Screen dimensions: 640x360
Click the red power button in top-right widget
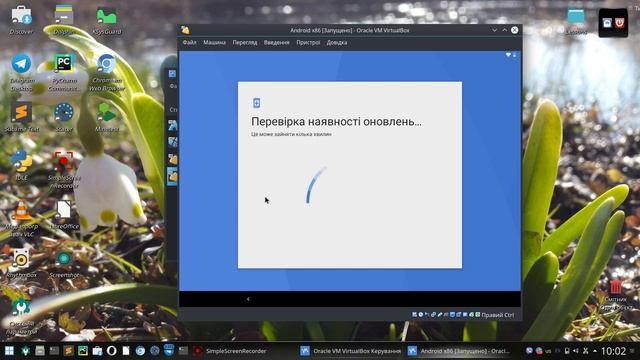[x=620, y=23]
